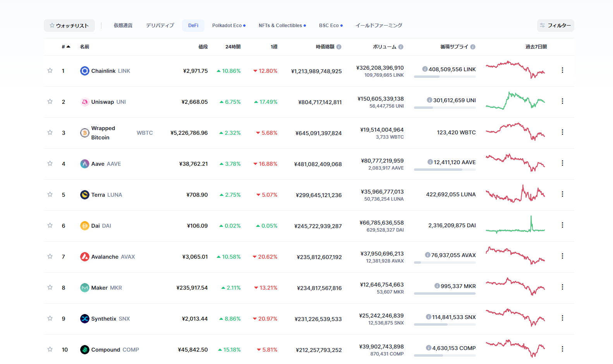
Task: Open the Uniswap 7-day sparkline chart
Action: [515, 101]
